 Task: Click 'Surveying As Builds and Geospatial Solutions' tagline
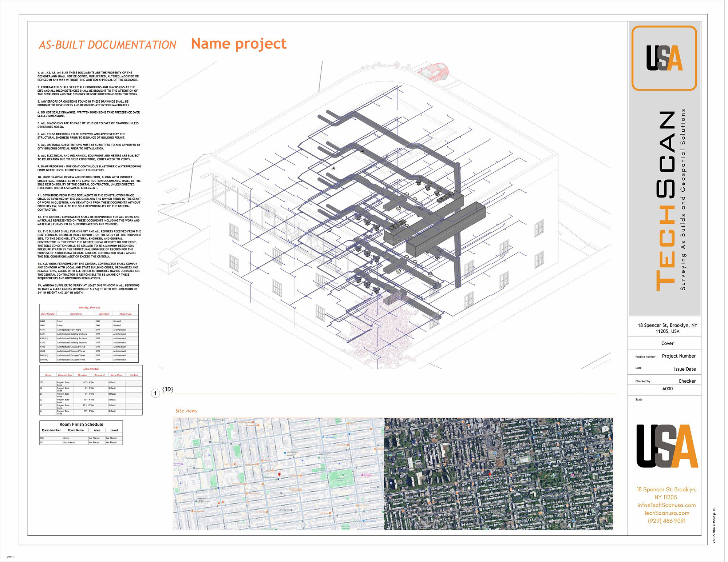[x=683, y=199]
